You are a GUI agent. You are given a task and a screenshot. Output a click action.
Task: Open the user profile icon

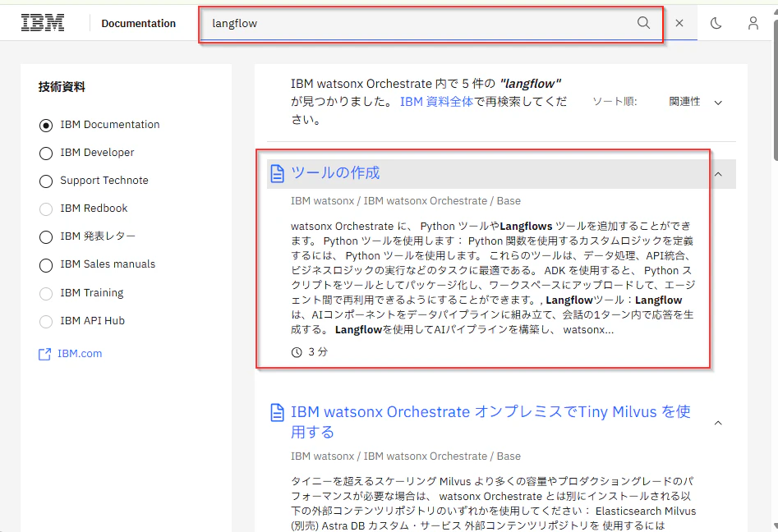coord(753,23)
